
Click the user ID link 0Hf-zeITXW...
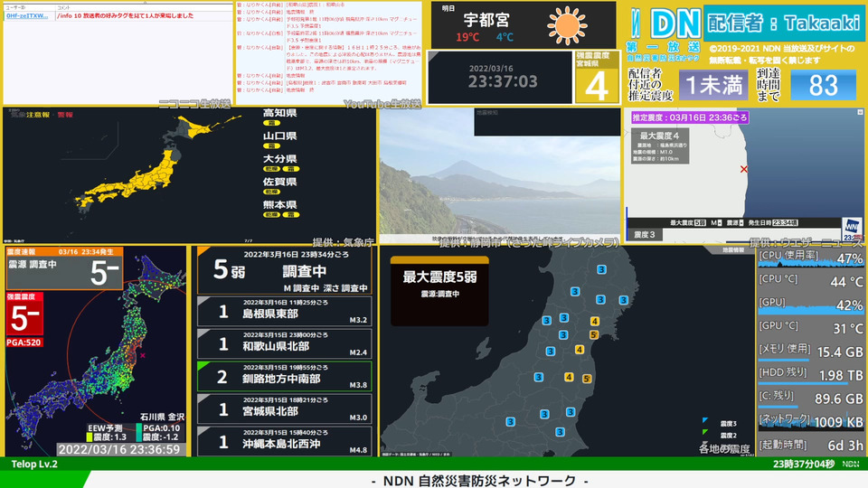(x=26, y=16)
